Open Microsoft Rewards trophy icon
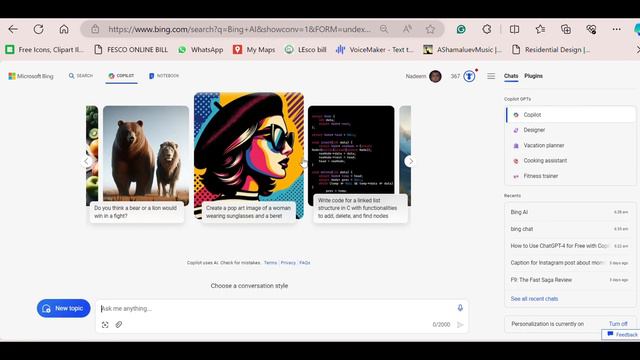Screen dimensions: 640x360 click(x=469, y=76)
